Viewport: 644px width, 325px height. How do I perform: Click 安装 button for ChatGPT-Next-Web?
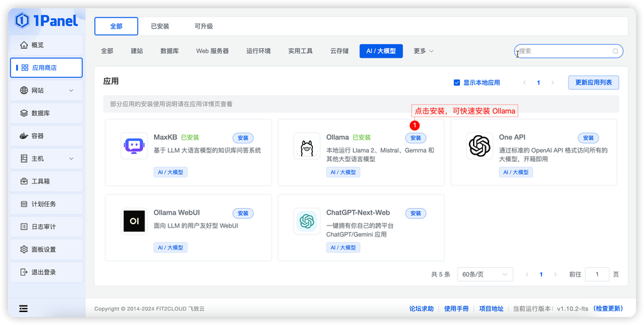pos(416,213)
